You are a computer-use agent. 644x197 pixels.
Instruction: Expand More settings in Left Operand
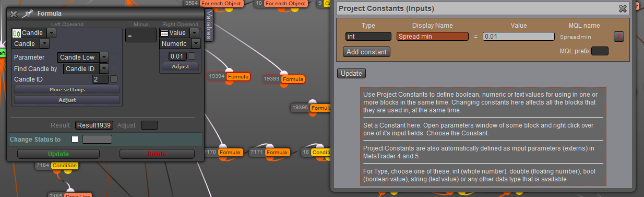(67, 90)
